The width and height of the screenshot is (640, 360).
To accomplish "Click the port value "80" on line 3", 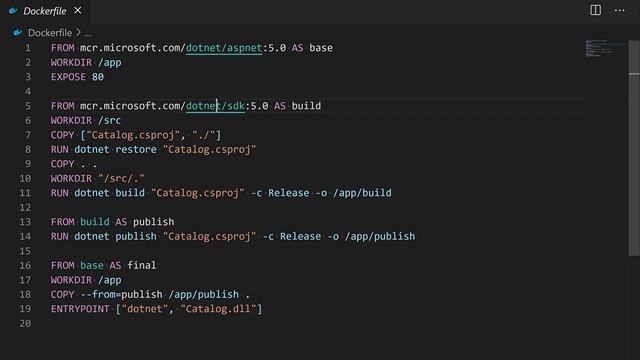I will 98,77.
